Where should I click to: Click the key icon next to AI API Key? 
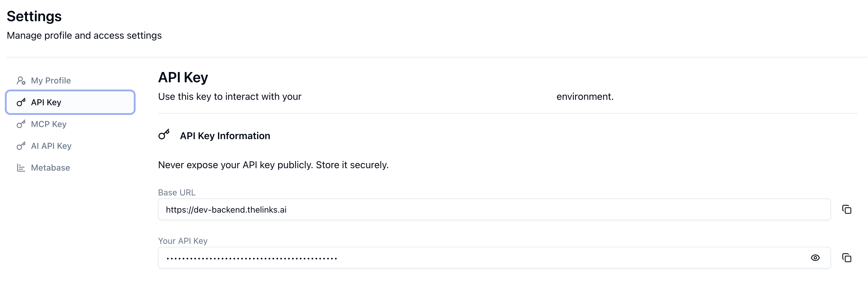21,146
